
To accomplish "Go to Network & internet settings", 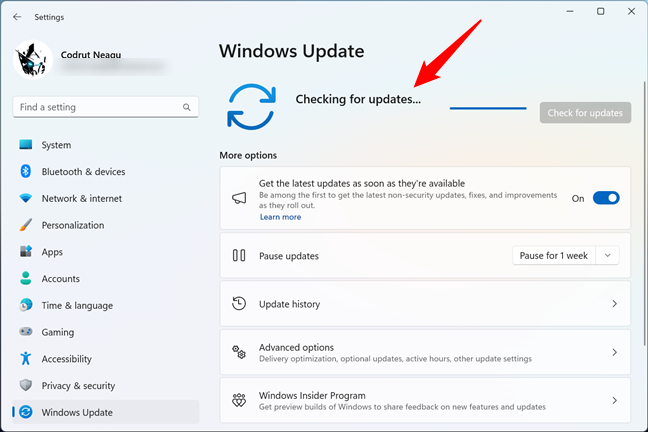I will 106,198.
